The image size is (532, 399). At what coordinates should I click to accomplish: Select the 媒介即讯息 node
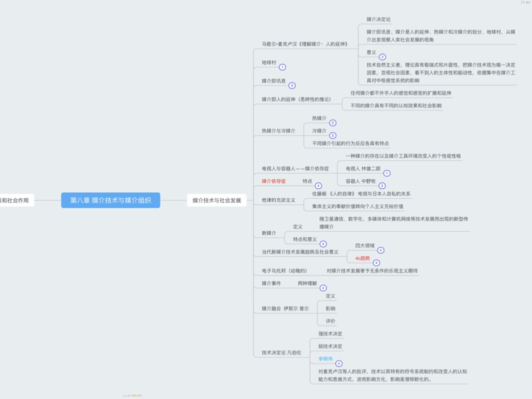click(x=273, y=81)
